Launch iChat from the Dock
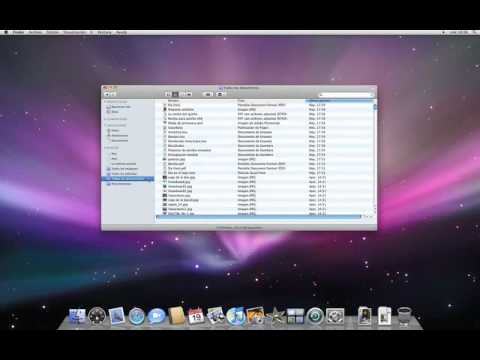This screenshot has height=360, width=480. (157, 316)
